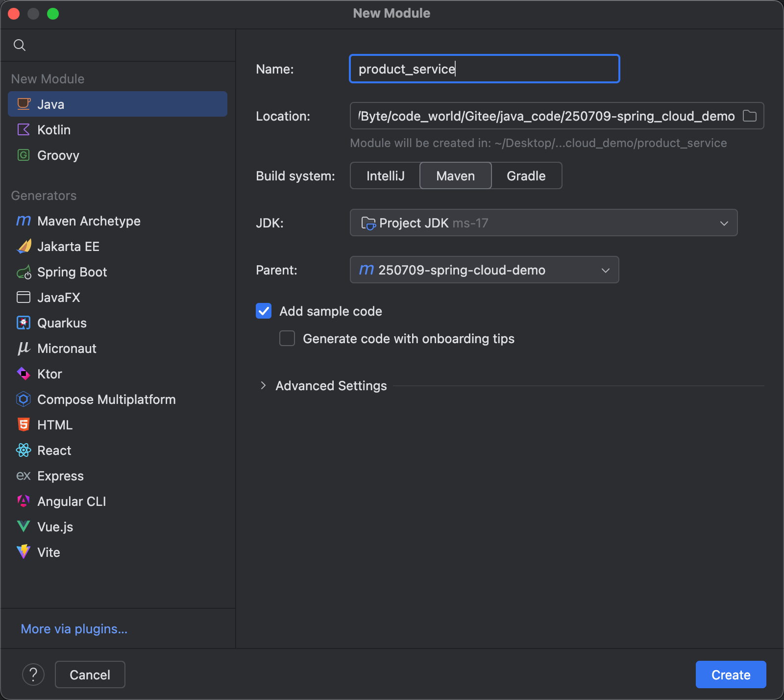Open the Location folder browse icon

(x=750, y=116)
